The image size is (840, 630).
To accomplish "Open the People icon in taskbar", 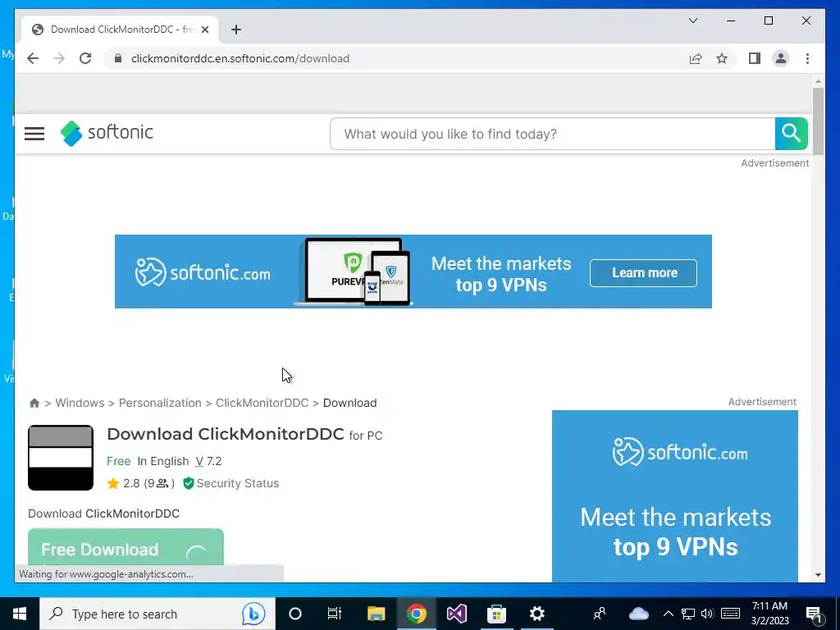I will (600, 614).
